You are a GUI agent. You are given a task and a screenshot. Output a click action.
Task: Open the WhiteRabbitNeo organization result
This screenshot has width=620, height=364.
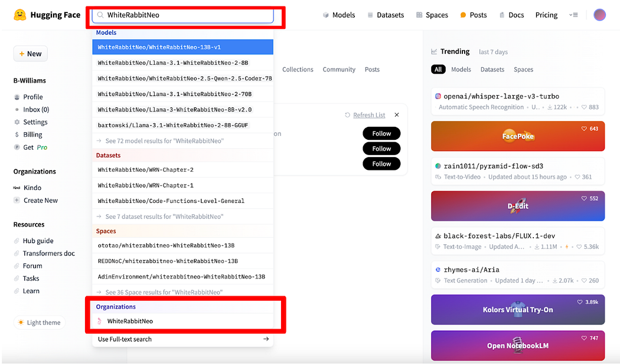tap(182, 321)
